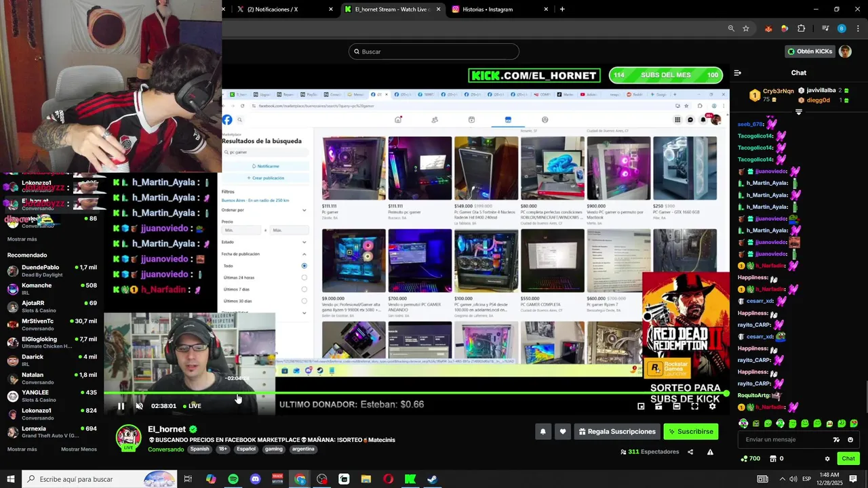Image resolution: width=868 pixels, height=488 pixels.
Task: Collapse the chat panel
Action: [x=738, y=73]
